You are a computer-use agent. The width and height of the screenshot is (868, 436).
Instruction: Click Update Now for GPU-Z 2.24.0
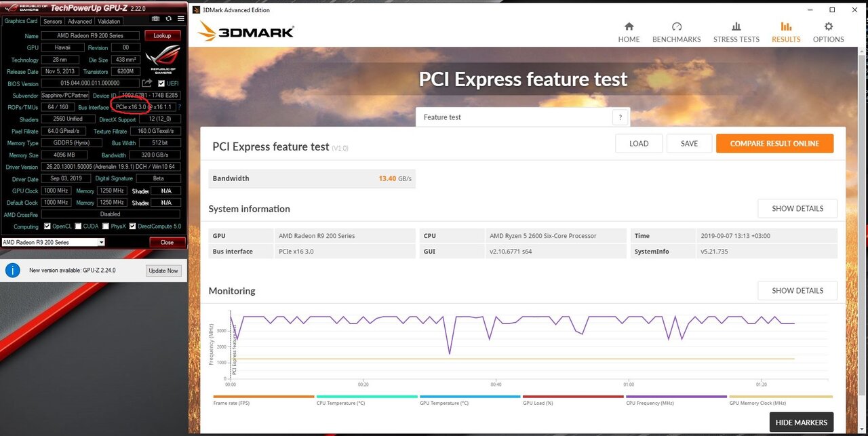163,271
